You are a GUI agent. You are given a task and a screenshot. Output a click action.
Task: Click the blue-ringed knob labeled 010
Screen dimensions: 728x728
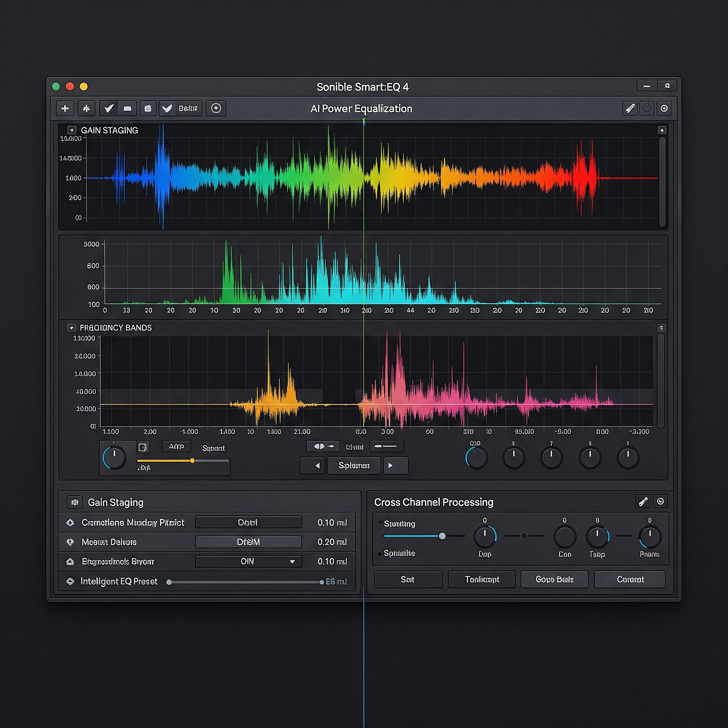click(477, 458)
